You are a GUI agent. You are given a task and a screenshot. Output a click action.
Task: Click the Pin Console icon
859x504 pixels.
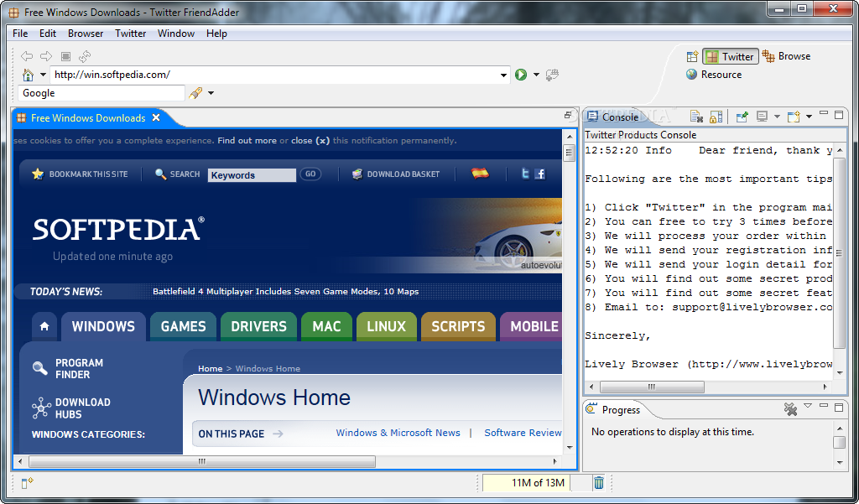pos(742,116)
